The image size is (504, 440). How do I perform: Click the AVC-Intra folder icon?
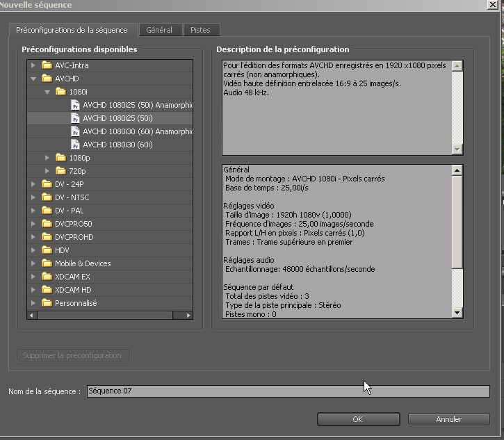point(47,65)
